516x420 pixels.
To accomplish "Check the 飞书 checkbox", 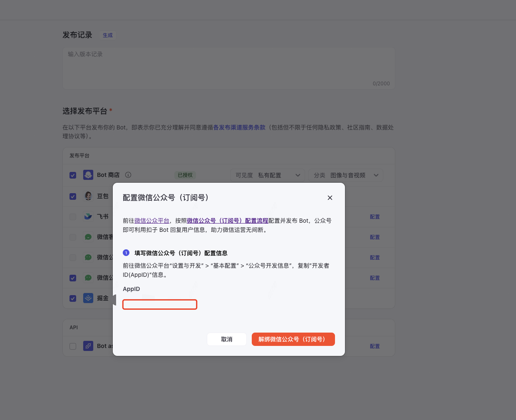I will click(73, 217).
